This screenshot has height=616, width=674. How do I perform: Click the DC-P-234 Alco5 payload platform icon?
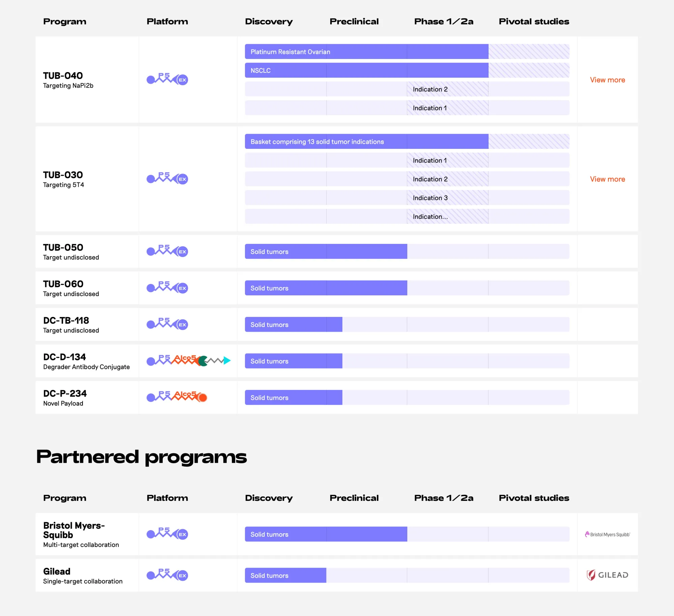(x=177, y=397)
